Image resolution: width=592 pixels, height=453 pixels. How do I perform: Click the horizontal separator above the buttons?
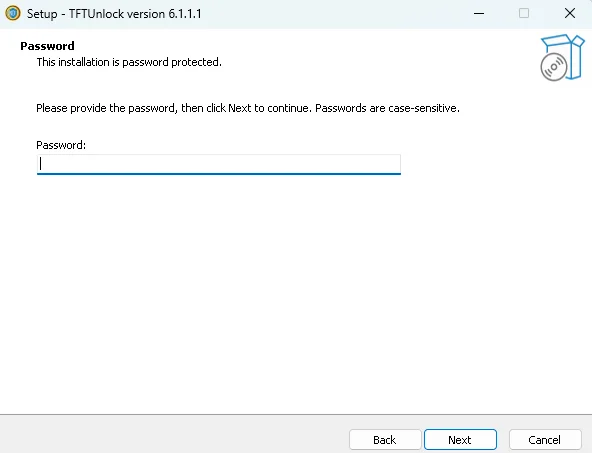coord(296,414)
